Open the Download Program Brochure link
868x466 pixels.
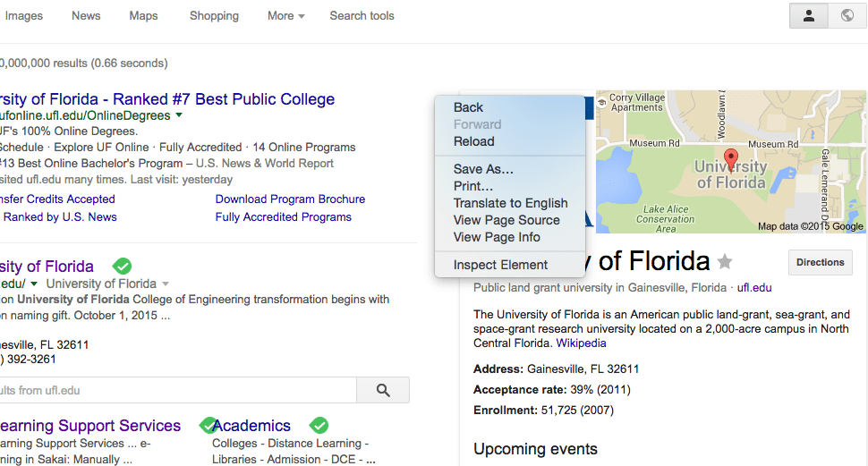click(290, 199)
